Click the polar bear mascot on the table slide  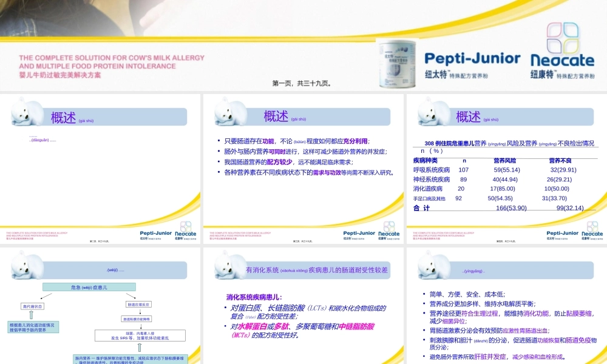(429, 113)
